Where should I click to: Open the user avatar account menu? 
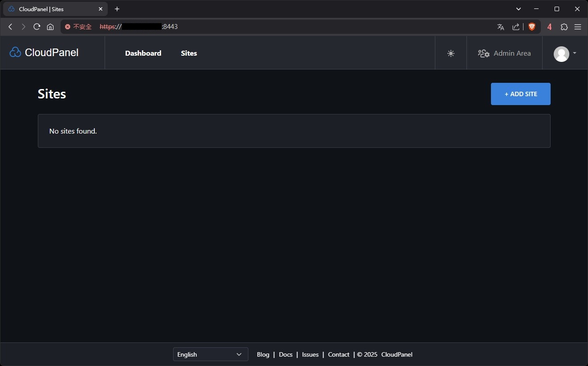(561, 54)
